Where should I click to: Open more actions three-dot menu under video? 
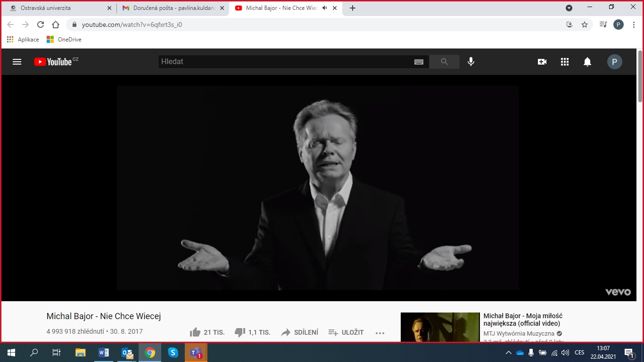point(380,333)
